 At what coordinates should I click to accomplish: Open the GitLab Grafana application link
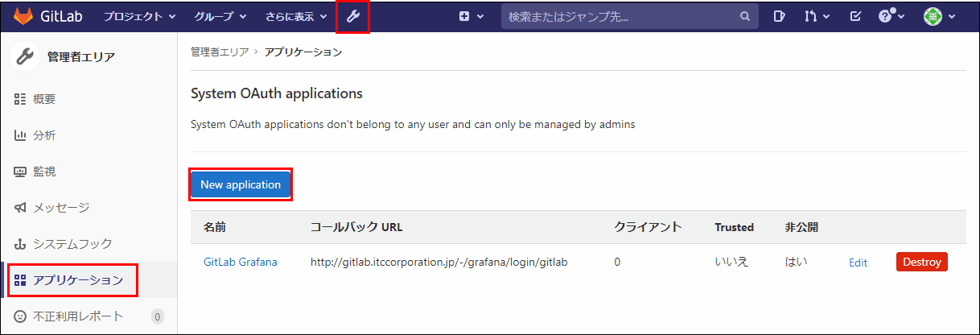coord(241,263)
